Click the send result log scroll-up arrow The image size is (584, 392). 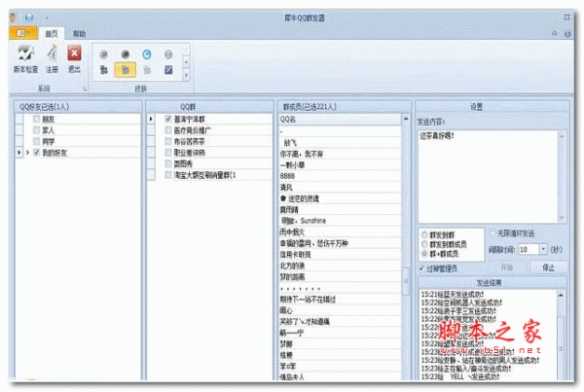tap(561, 295)
